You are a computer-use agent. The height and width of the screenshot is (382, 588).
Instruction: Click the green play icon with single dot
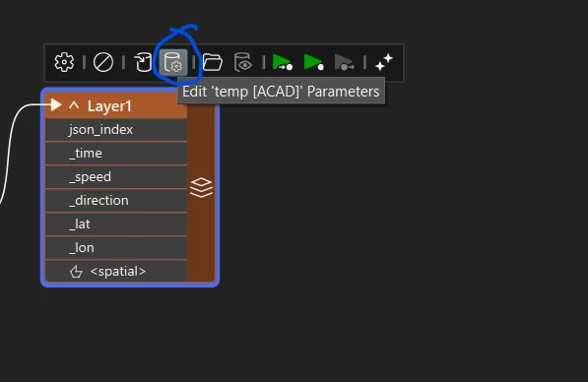point(313,62)
